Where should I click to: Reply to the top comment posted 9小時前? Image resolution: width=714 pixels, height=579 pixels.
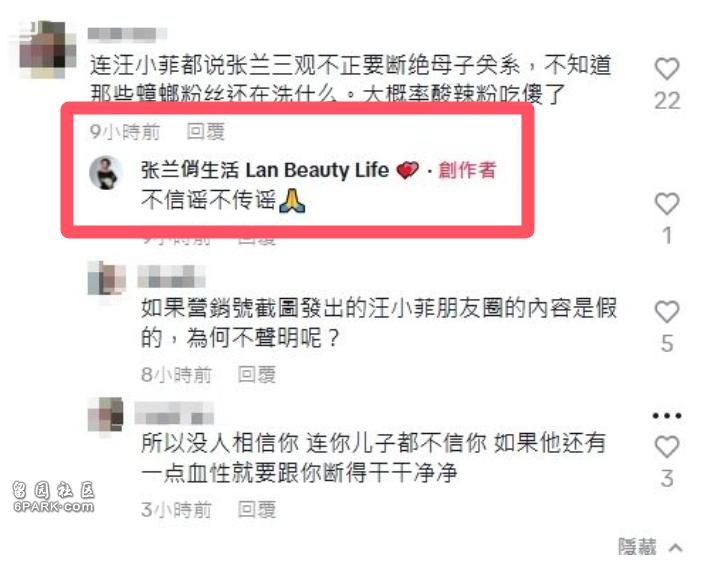coord(206,132)
